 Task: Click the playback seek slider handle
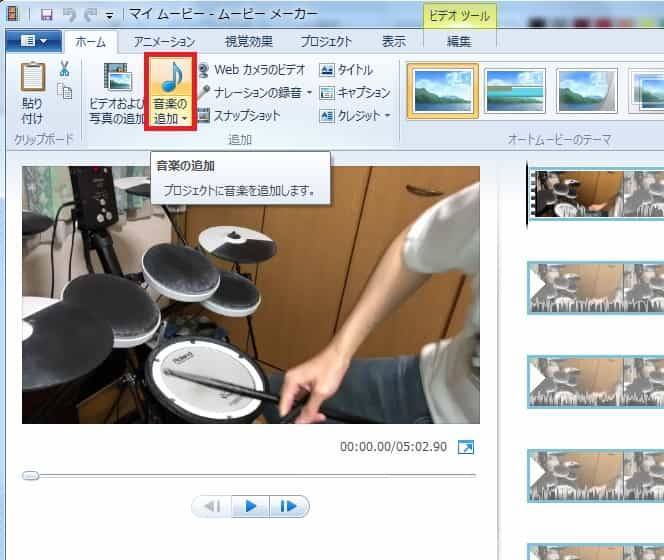pos(30,476)
